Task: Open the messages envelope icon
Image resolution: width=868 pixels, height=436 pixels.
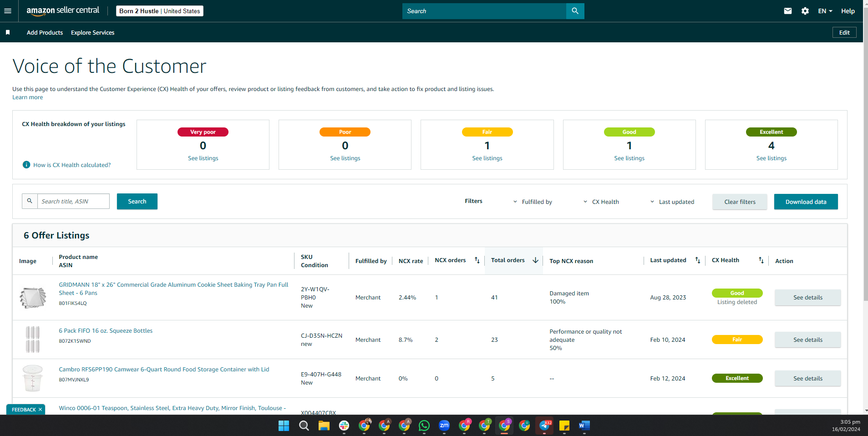Action: [x=787, y=11]
